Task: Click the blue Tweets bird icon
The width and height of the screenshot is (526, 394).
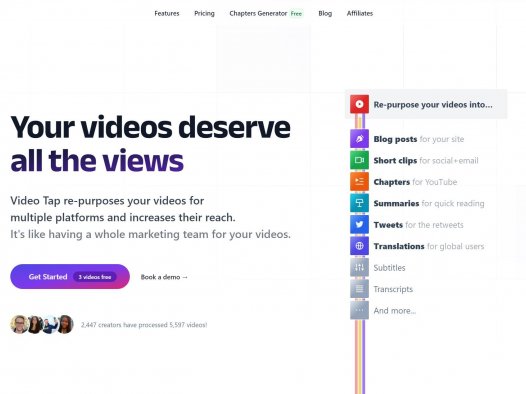Action: click(x=359, y=225)
